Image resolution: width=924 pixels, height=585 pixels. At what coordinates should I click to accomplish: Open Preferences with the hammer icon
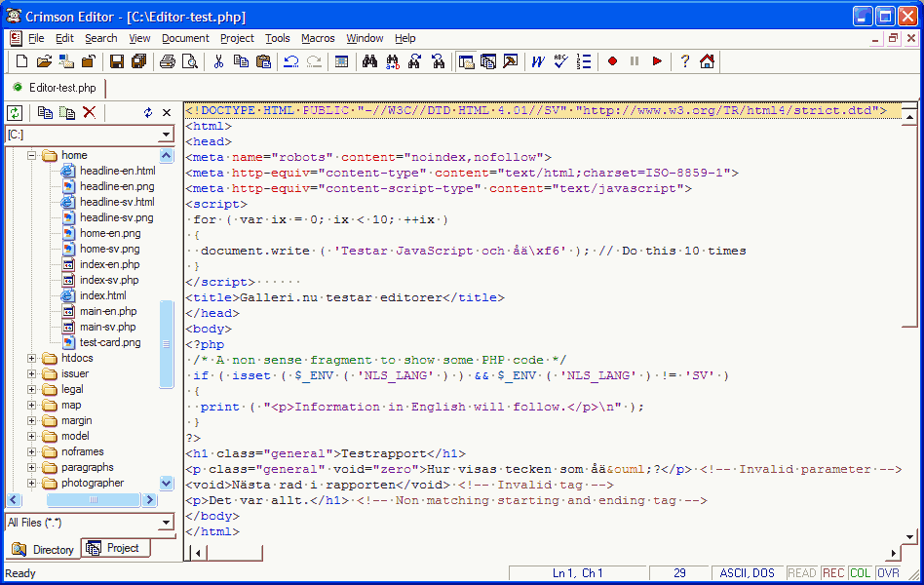pos(511,61)
